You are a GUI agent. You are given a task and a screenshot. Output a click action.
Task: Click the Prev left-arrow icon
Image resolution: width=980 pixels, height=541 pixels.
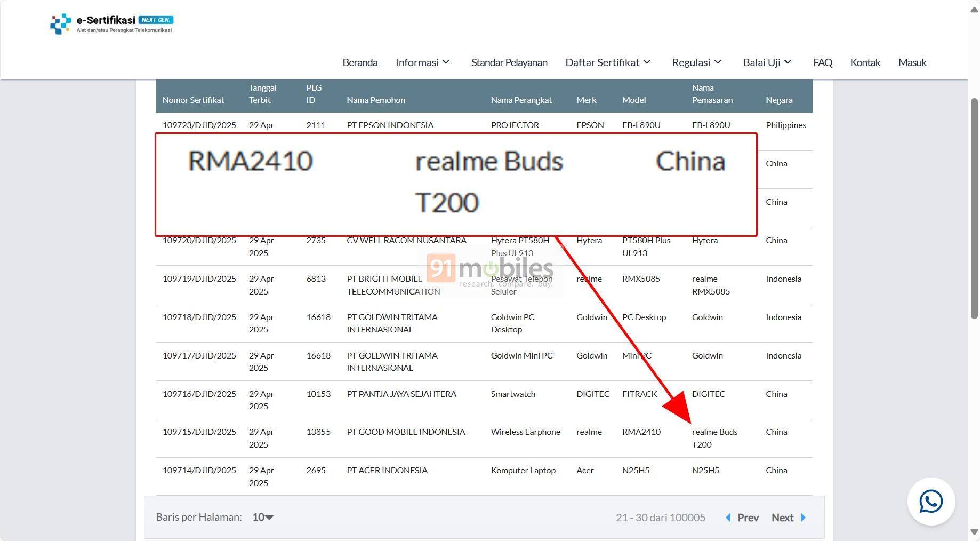click(728, 518)
